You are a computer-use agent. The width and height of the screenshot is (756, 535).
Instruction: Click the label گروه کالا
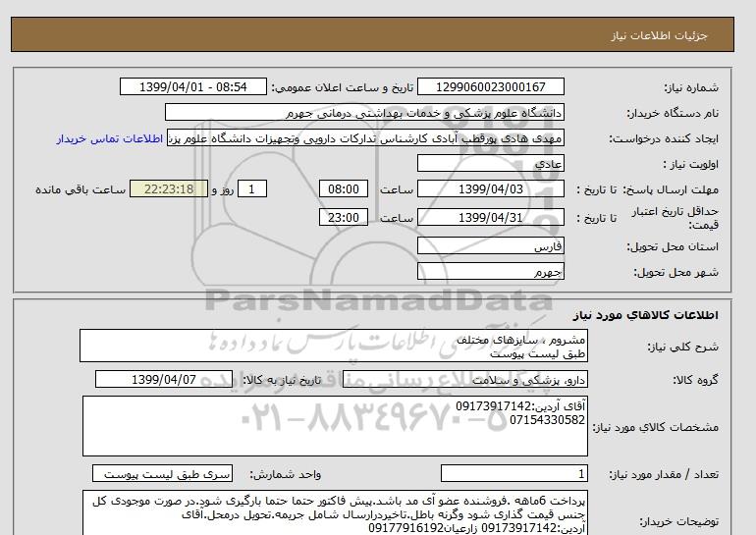coord(696,380)
